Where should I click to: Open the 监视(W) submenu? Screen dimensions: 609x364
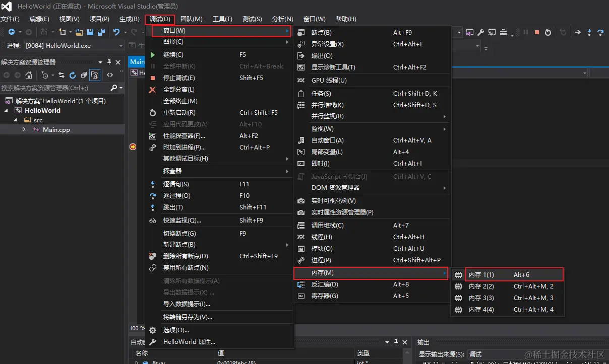click(372, 128)
